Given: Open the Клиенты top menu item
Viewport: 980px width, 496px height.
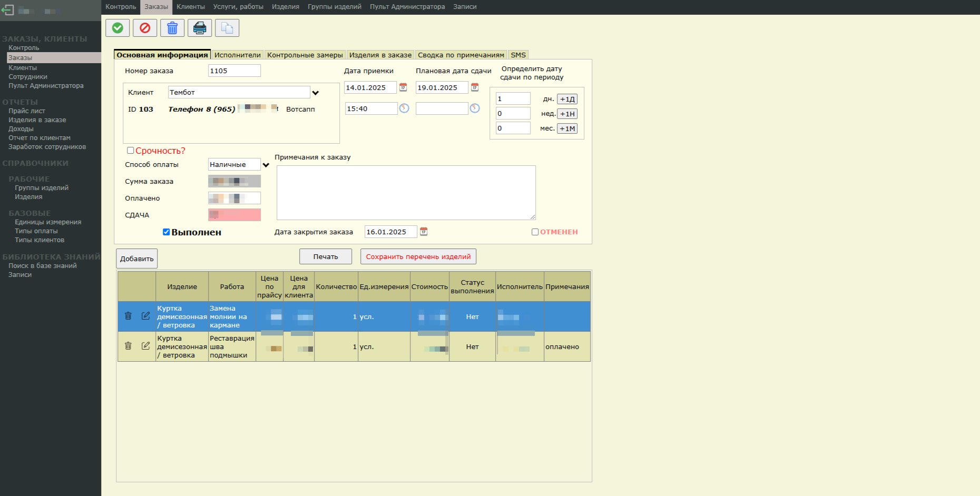Looking at the screenshot, I should pyautogui.click(x=190, y=7).
